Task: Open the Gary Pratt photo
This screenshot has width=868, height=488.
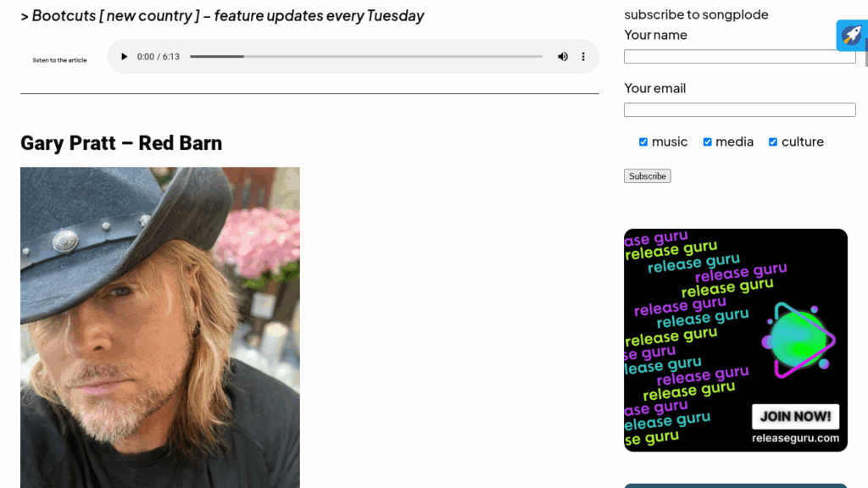Action: [x=160, y=328]
